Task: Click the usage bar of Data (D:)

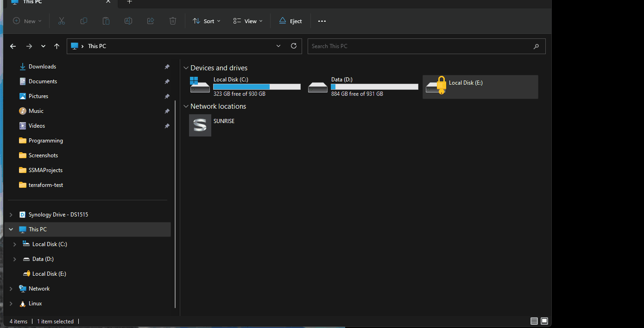Action: click(374, 87)
